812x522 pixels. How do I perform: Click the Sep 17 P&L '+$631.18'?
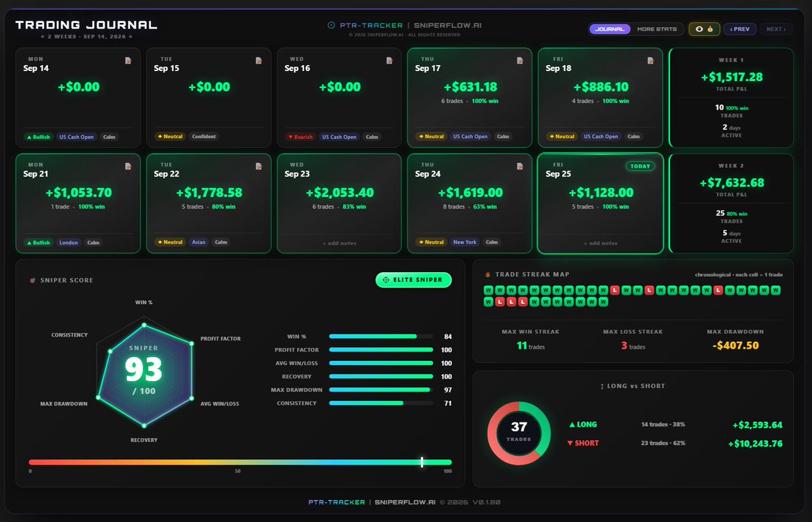tap(470, 87)
